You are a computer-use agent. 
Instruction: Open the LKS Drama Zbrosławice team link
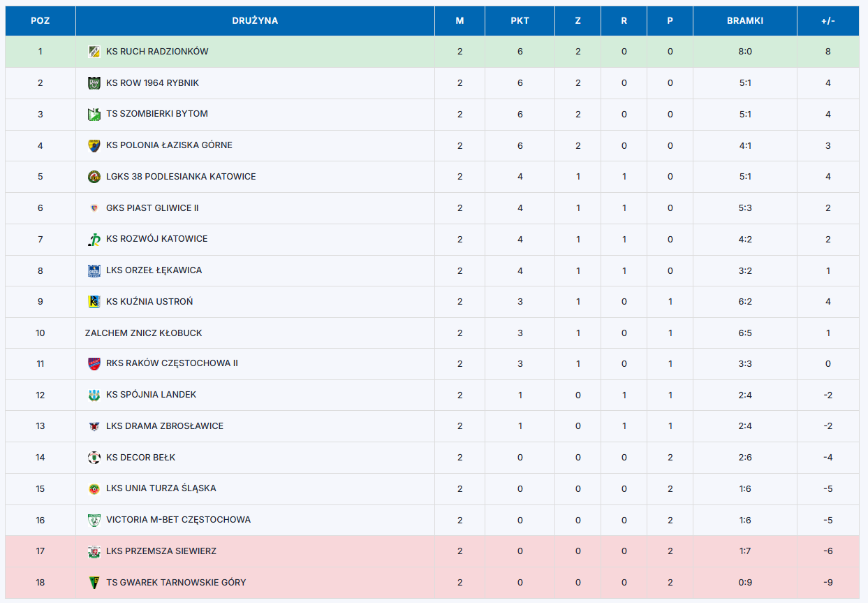165,426
